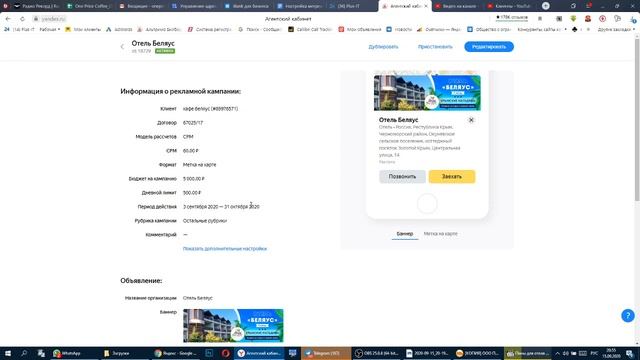Open the notification center icon in the tray
The image size is (640, 360).
tap(630, 353)
